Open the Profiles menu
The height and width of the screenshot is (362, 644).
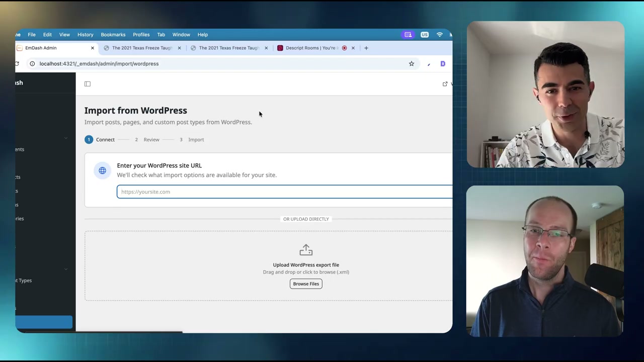141,35
